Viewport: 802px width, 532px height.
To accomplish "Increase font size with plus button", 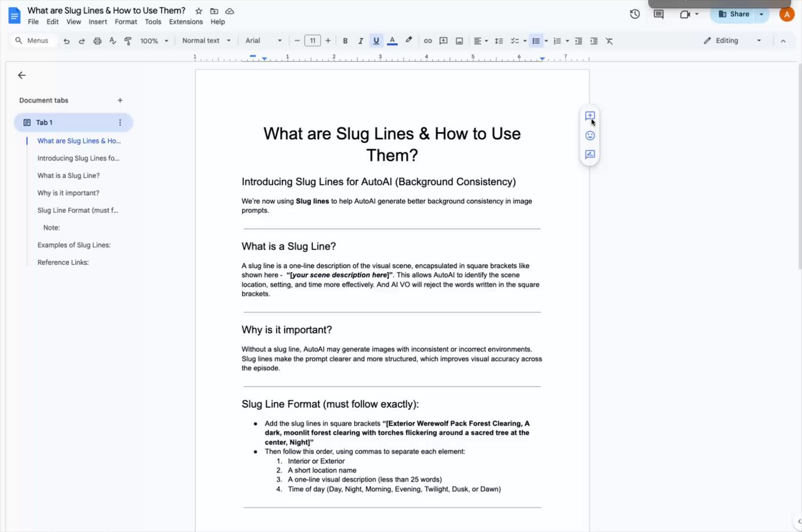I will pos(328,41).
